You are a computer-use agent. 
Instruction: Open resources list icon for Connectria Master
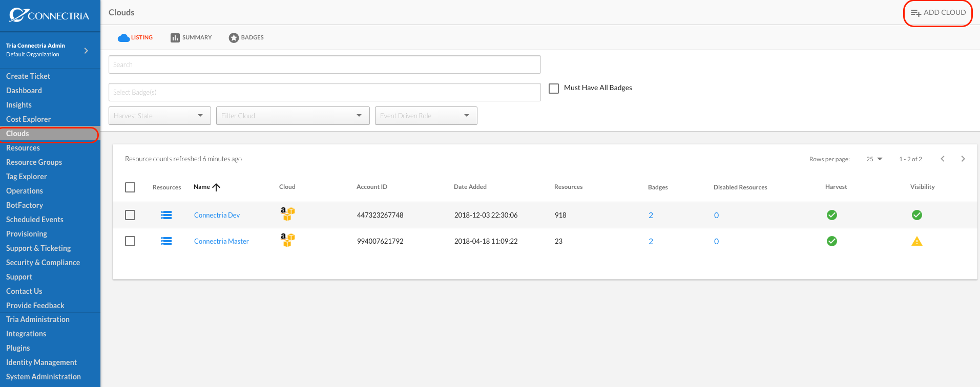tap(166, 241)
